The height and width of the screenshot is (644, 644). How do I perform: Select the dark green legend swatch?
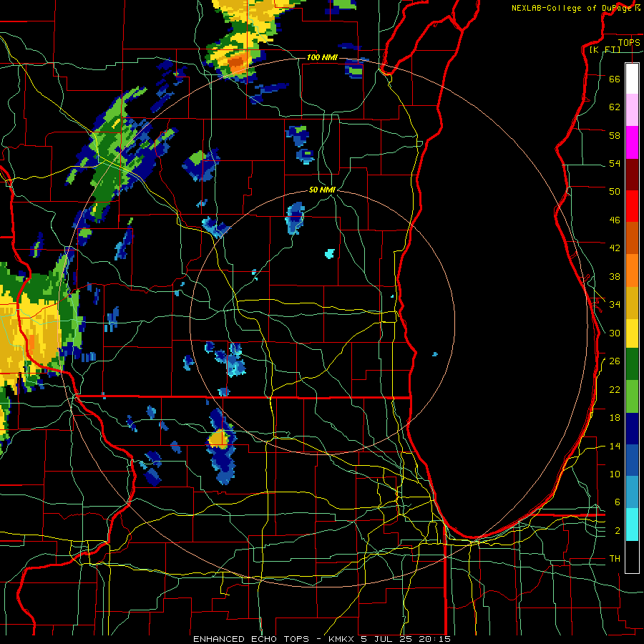(x=632, y=364)
